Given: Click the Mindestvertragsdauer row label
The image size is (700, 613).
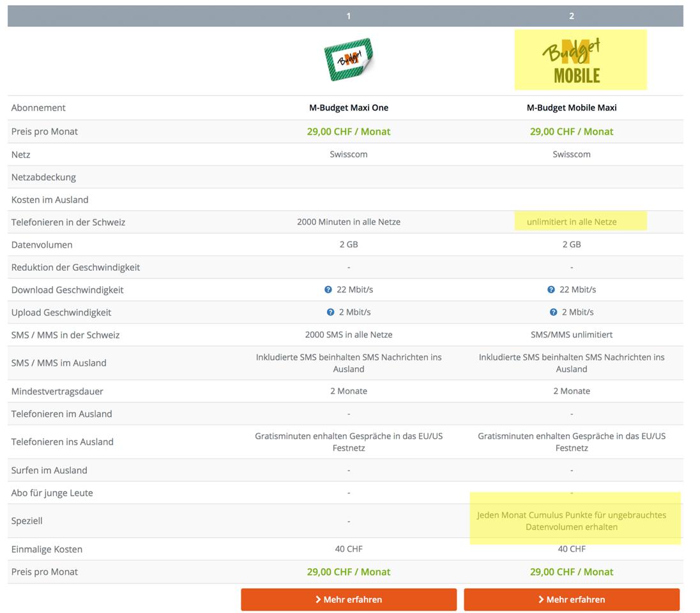Looking at the screenshot, I should click(57, 391).
